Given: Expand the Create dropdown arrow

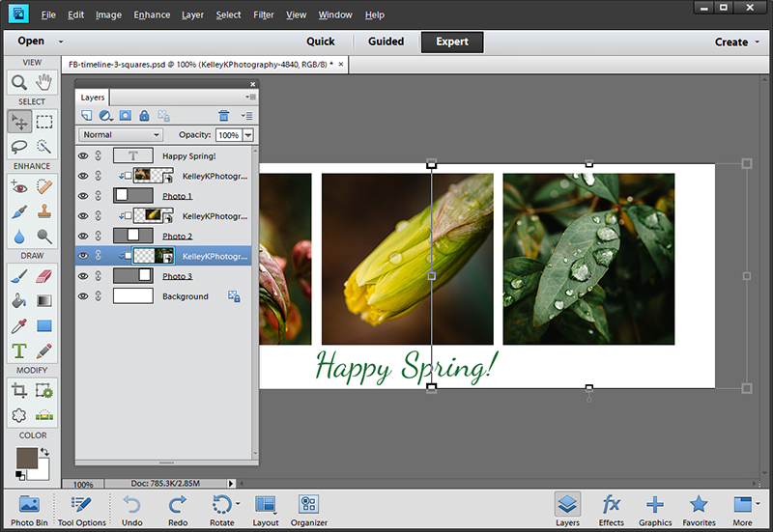Looking at the screenshot, I should pos(758,42).
